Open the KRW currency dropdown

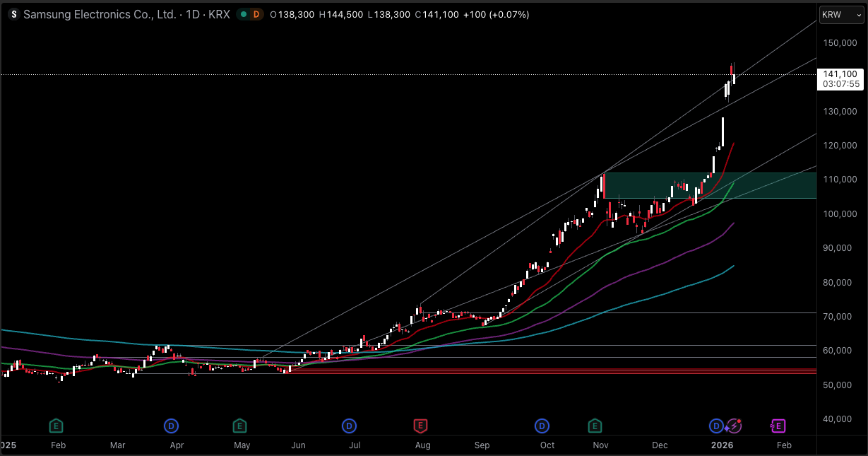[840, 14]
